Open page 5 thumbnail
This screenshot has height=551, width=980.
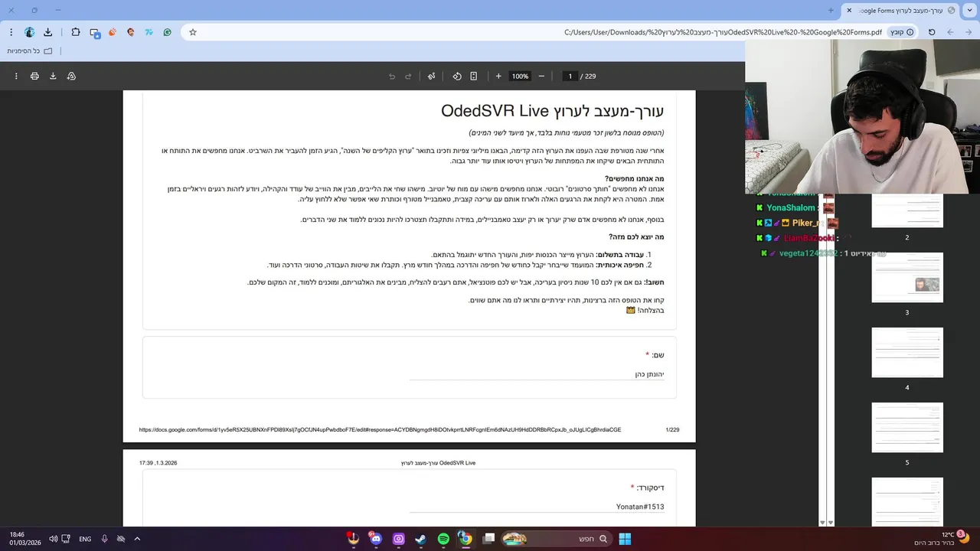pyautogui.click(x=907, y=427)
